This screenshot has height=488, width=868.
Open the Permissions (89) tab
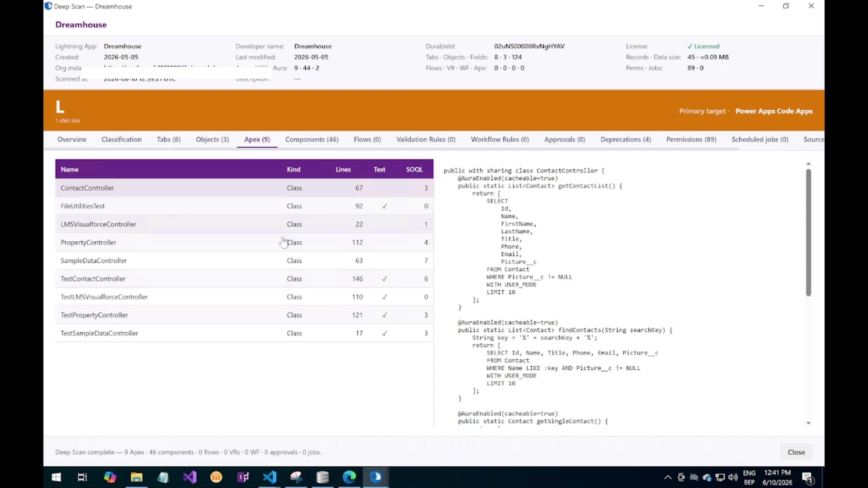pyautogui.click(x=691, y=139)
